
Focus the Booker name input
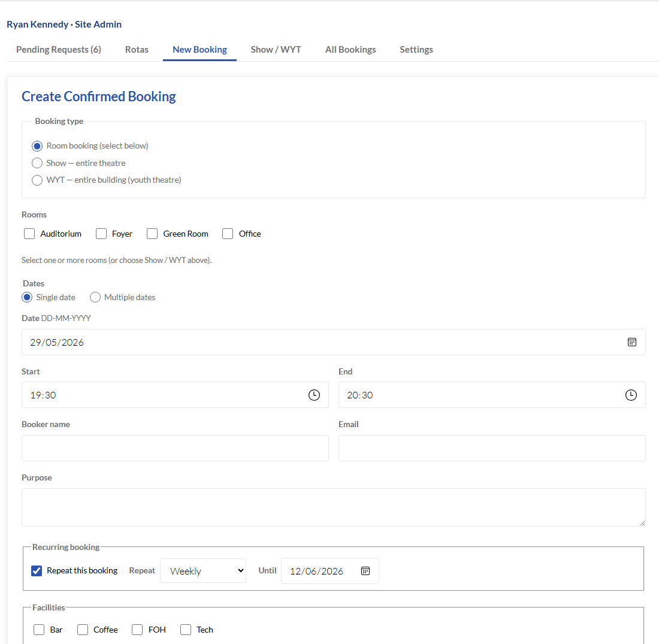(x=175, y=448)
